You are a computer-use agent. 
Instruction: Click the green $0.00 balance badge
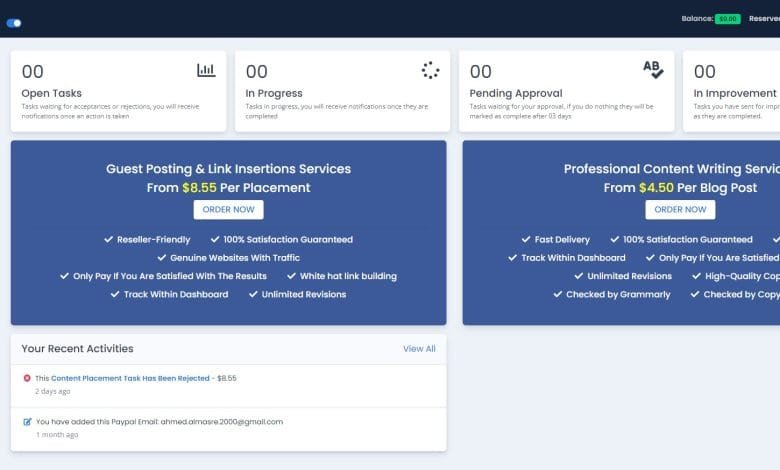tap(727, 18)
